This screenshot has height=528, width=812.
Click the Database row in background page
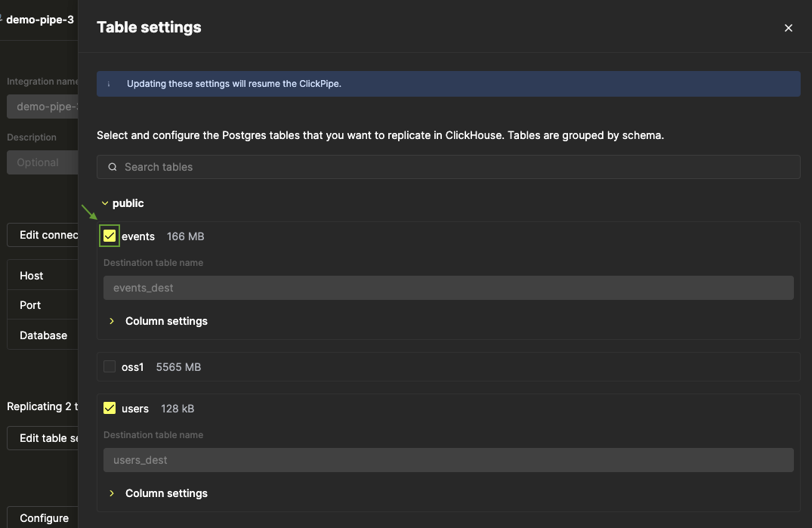tap(42, 335)
